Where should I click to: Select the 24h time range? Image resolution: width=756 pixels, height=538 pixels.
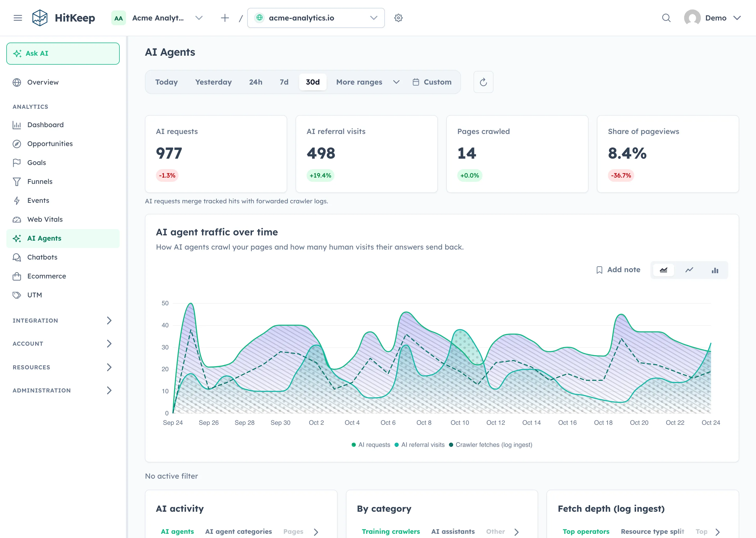coord(255,82)
